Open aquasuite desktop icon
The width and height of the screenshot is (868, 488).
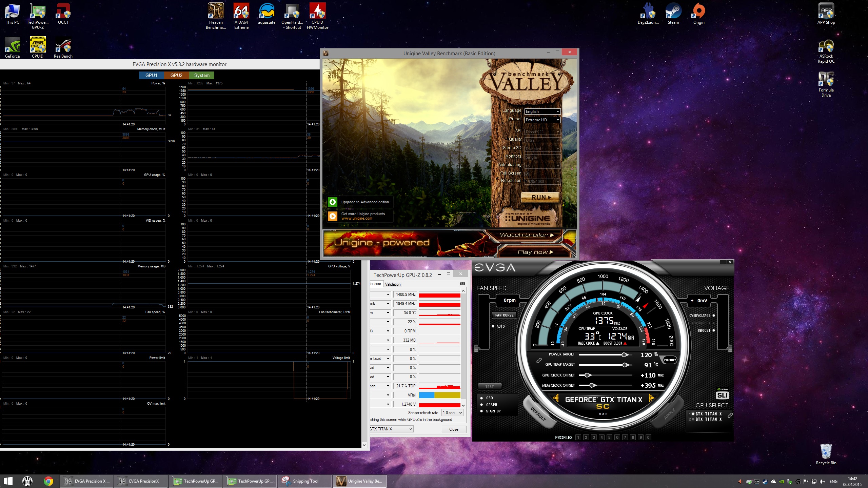click(x=267, y=14)
